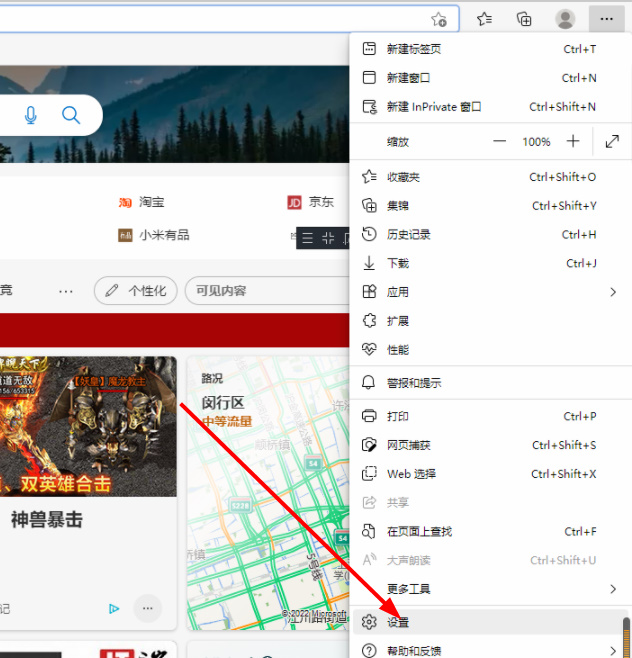Open the Collections toolbar icon

point(524,19)
